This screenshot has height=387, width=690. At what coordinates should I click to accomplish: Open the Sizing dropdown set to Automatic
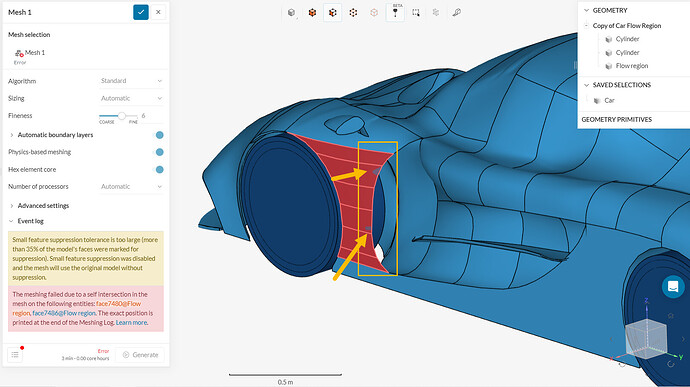click(131, 98)
